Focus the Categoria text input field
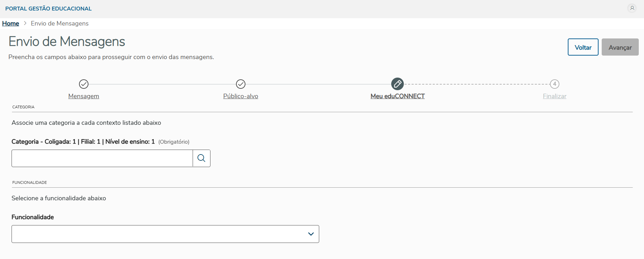644x259 pixels. 102,158
